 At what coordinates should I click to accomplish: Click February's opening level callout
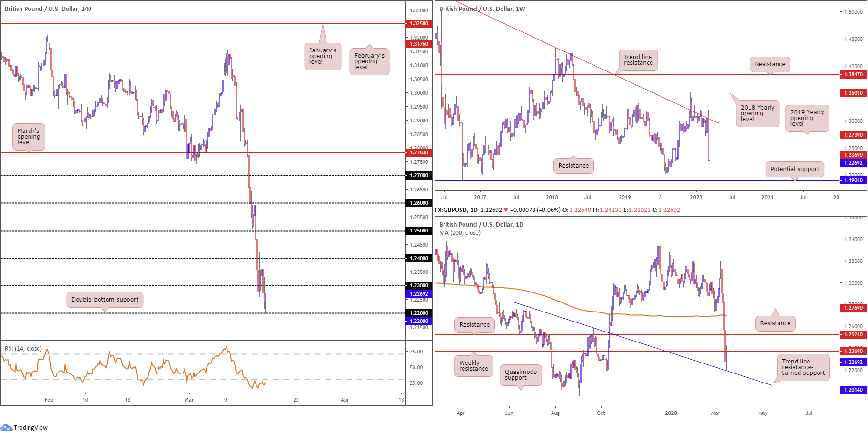[x=369, y=61]
